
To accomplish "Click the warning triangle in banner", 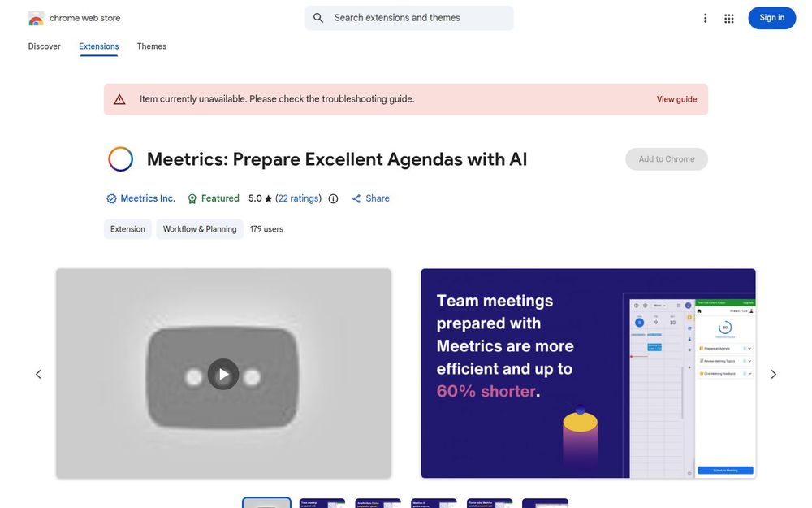I will 119,99.
